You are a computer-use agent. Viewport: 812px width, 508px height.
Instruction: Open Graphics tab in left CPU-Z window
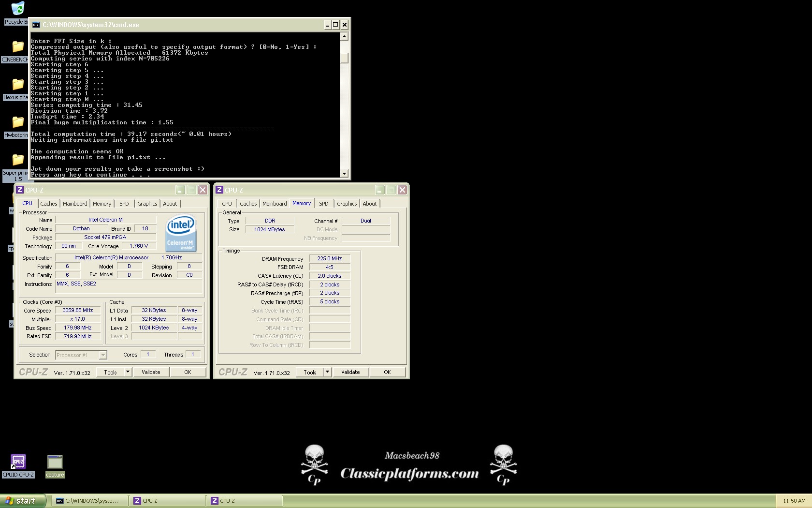coord(147,204)
